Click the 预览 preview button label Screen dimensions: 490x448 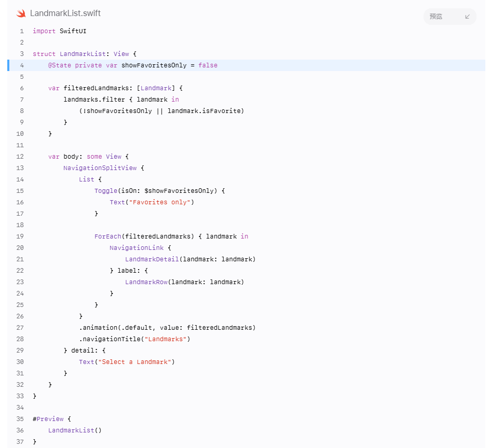tap(436, 17)
